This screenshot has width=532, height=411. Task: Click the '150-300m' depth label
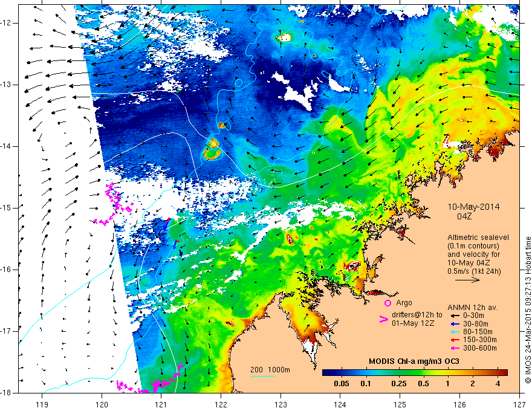[480, 340]
